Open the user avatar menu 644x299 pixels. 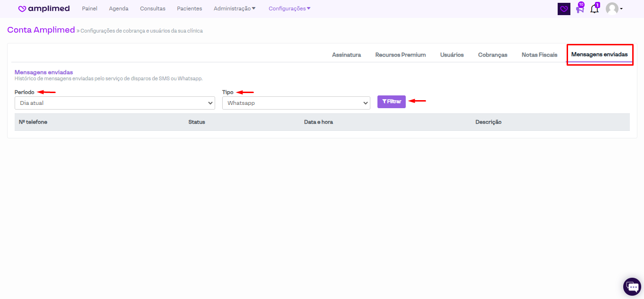coord(614,9)
